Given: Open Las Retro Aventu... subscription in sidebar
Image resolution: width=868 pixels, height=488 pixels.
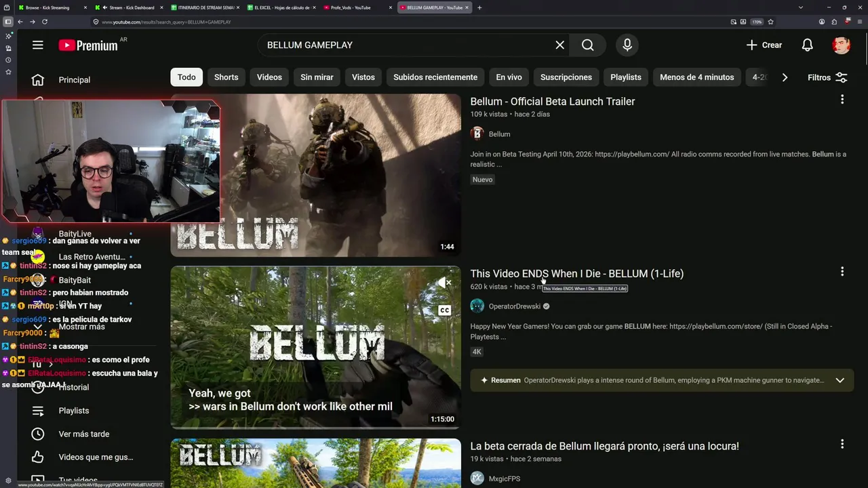Looking at the screenshot, I should pyautogui.click(x=92, y=257).
